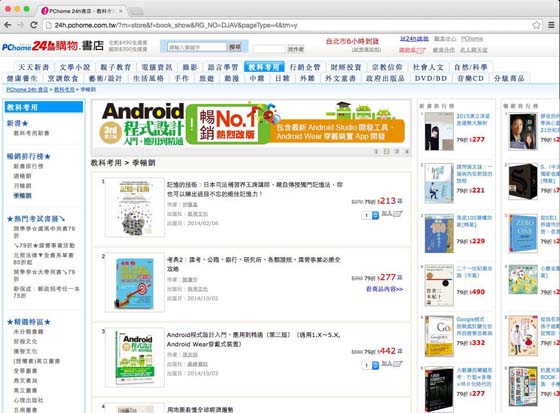The height and width of the screenshot is (413, 560).
Task: Open the 2015 book priced $277 atop new-book ranking
Action: 439,131
